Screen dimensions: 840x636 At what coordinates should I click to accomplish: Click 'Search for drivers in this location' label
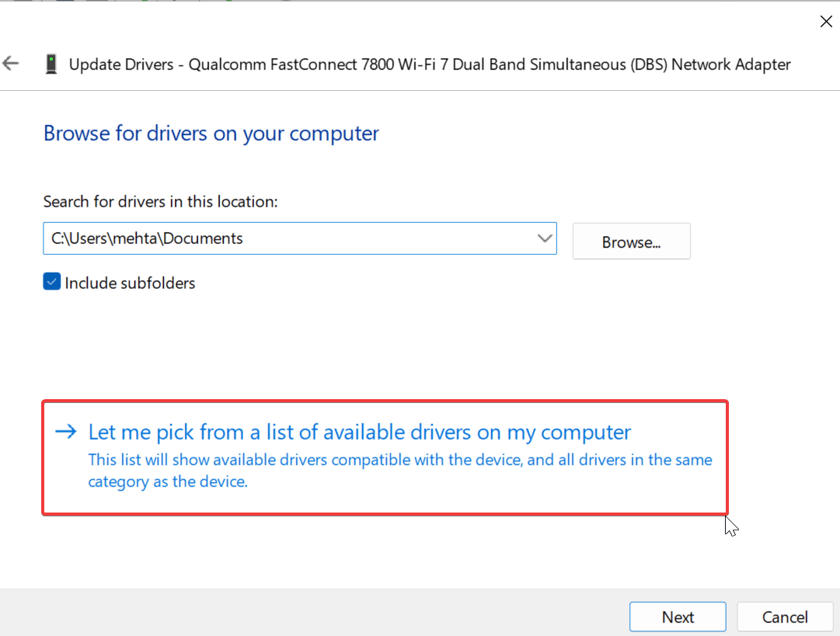[x=161, y=202]
